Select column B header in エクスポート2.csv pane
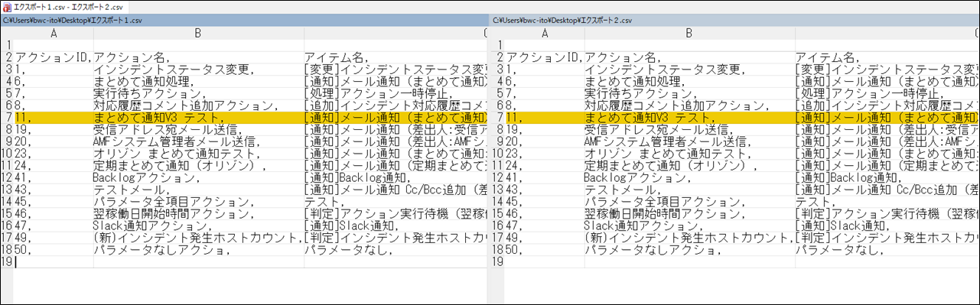The image size is (980, 305). pos(689,33)
